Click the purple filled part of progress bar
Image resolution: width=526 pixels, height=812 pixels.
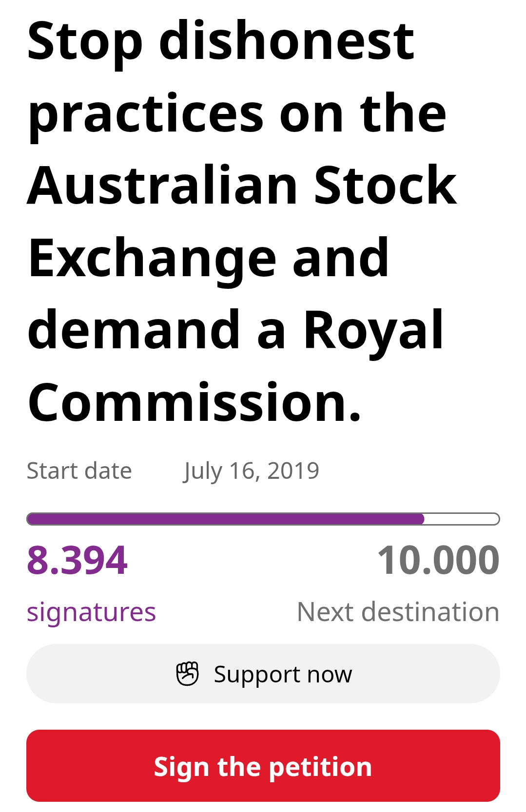pos(225,519)
